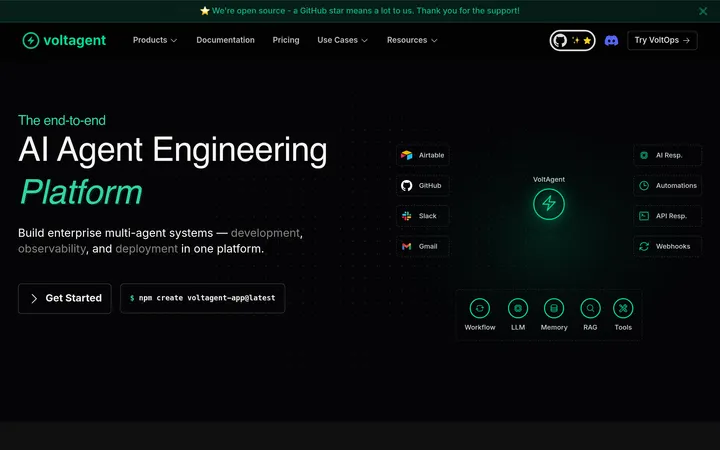This screenshot has height=450, width=720.
Task: Select the LLM chip icon
Action: 518,308
